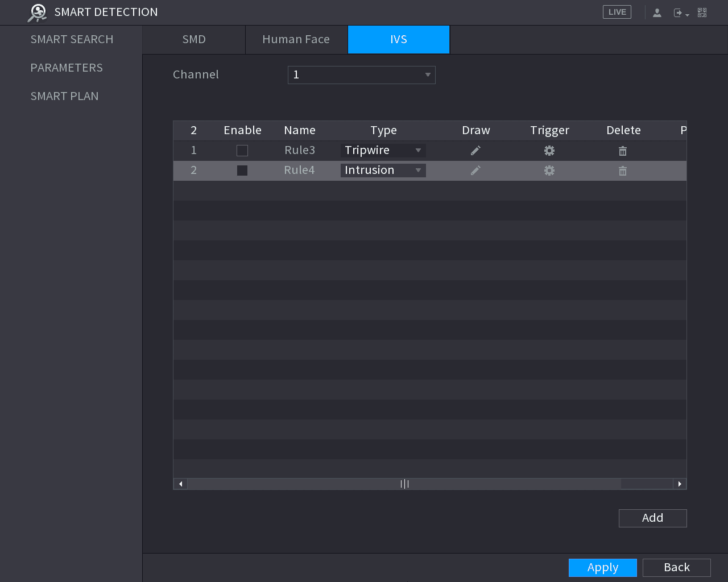Click the horizontal scrollbar thumb
The height and width of the screenshot is (582, 728).
click(x=404, y=484)
